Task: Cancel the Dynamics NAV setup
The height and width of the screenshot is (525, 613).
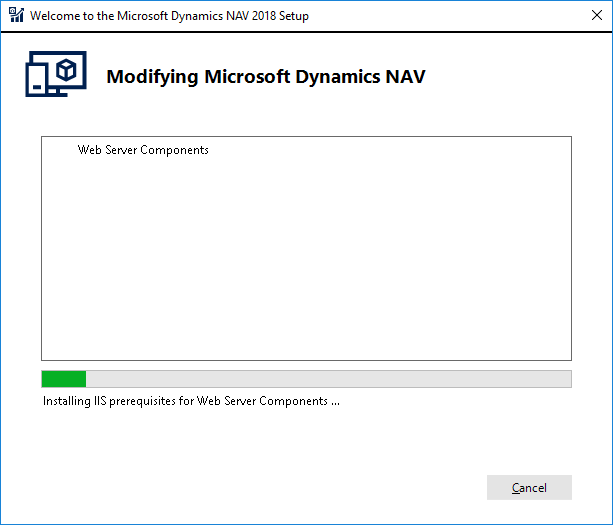Action: [529, 487]
